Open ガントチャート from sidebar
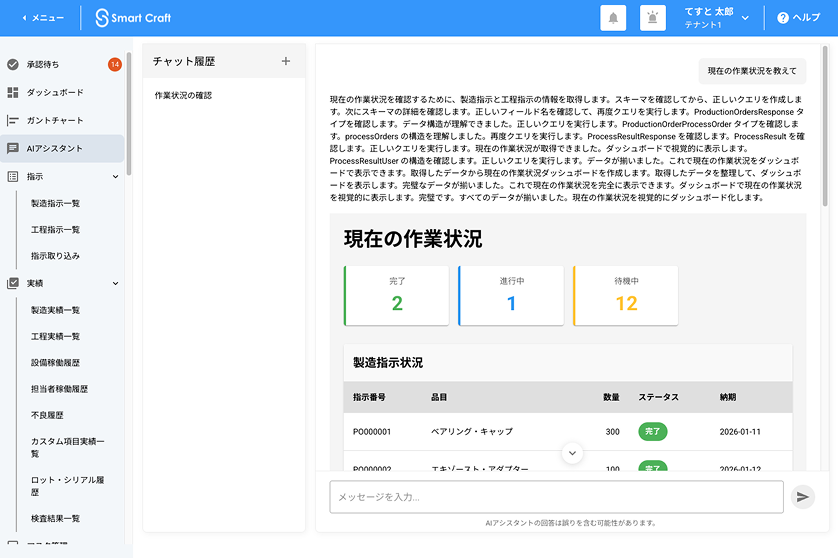838x558 pixels. (x=62, y=120)
